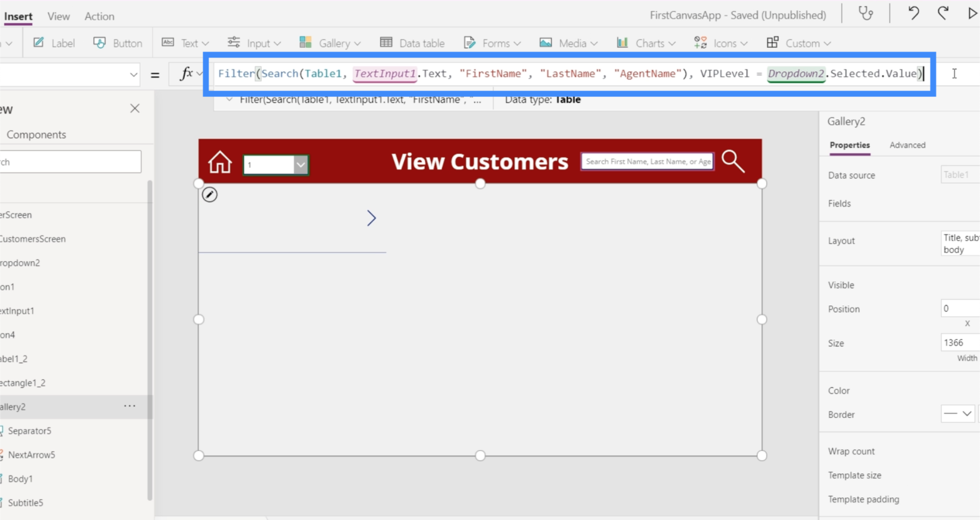Open the Icons dropdown menu
The image size is (980, 520).
click(721, 43)
